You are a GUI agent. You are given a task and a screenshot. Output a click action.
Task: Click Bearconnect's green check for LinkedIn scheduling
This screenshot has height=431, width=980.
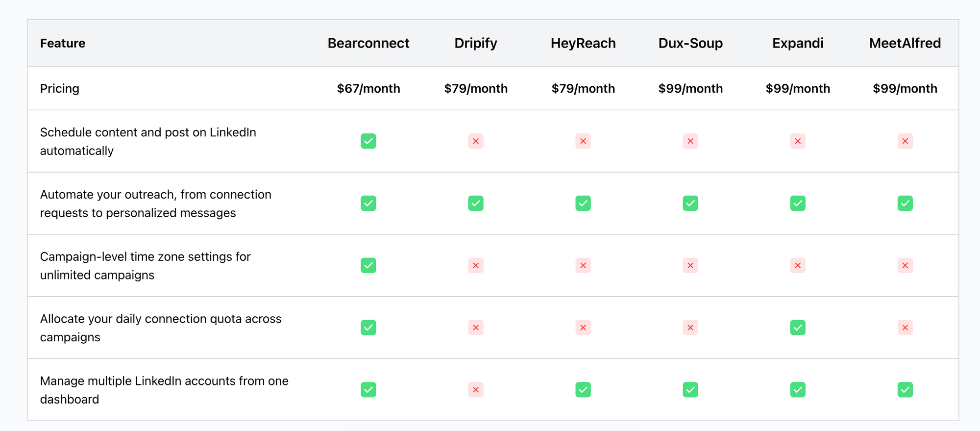click(368, 141)
